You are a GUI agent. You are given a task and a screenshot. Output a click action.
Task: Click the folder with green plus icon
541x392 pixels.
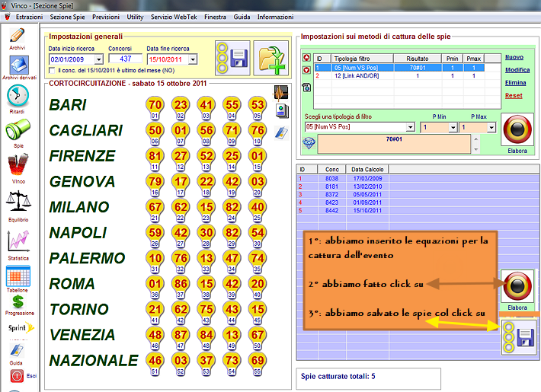tap(270, 59)
